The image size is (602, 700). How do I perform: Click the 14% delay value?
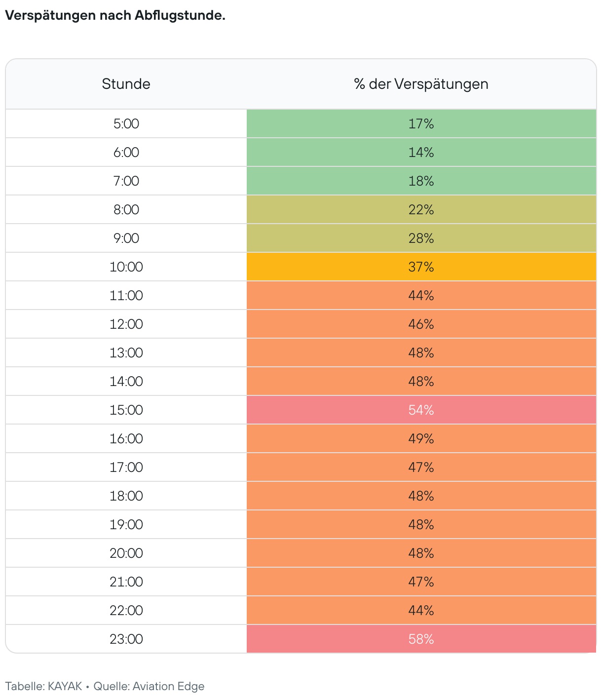click(x=421, y=152)
